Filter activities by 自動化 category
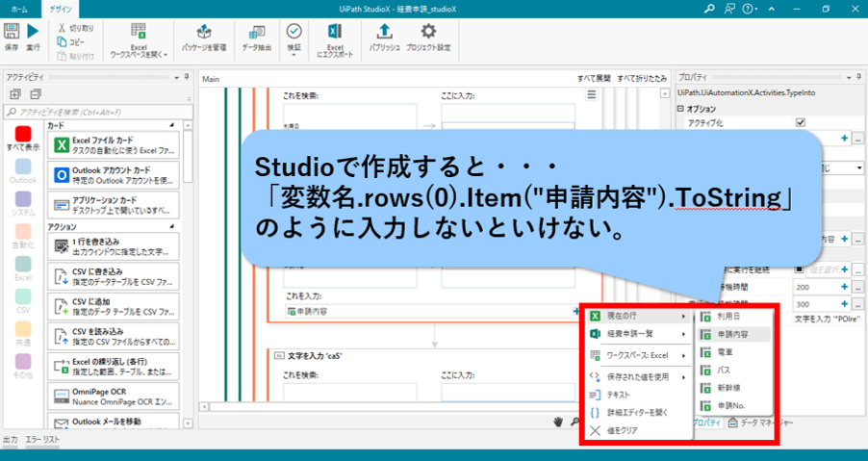The height and width of the screenshot is (461, 868). coord(23,237)
